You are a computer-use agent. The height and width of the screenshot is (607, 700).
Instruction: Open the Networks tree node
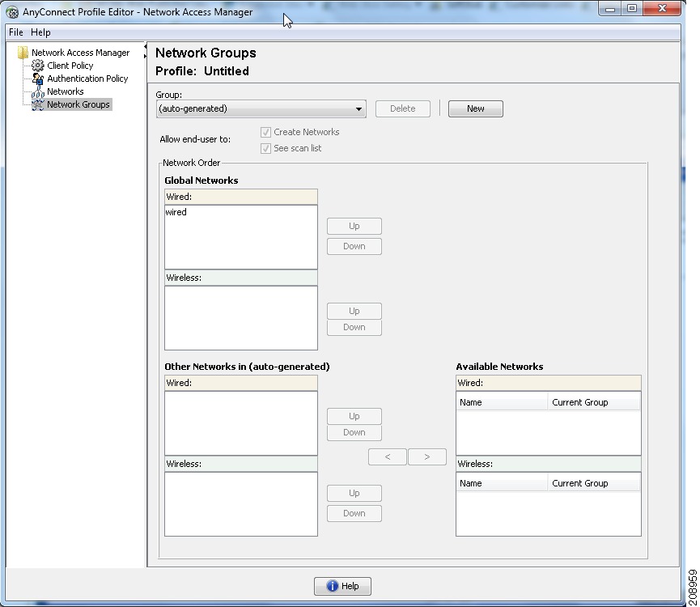66,91
